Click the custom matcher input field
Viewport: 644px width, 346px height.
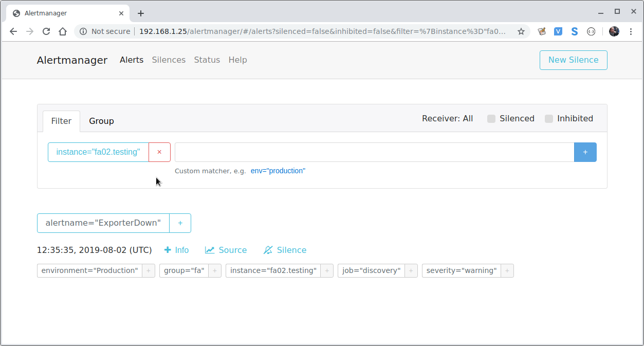point(374,152)
